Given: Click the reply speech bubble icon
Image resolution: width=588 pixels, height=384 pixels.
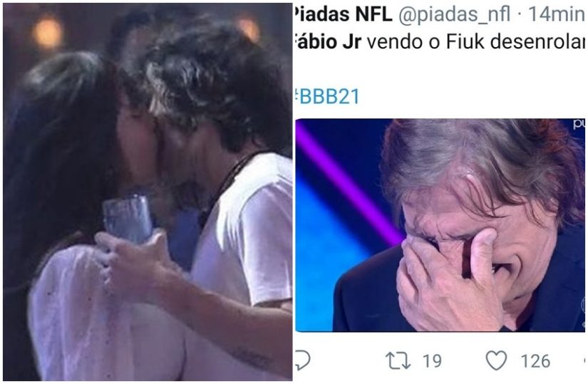Looking at the screenshot, I should 302,360.
